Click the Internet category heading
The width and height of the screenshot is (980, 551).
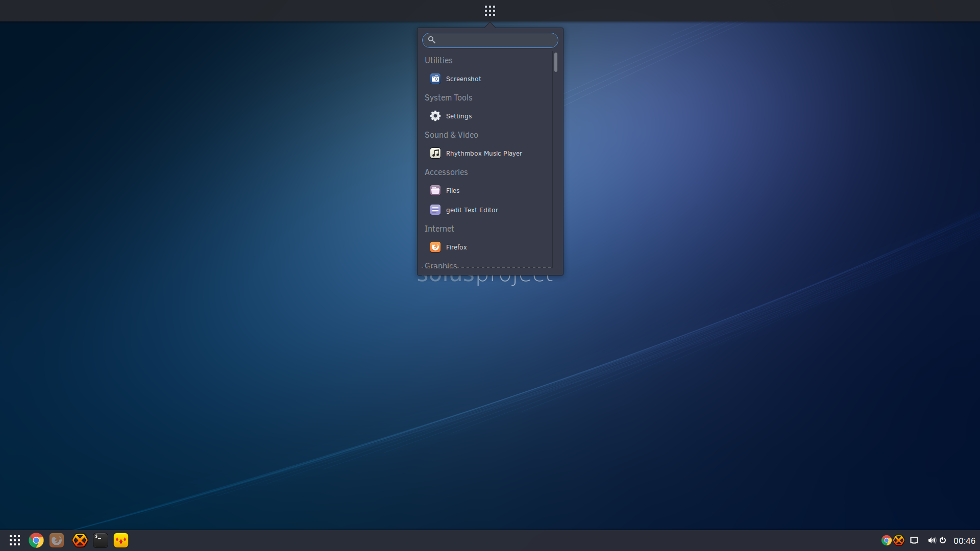[x=439, y=229]
